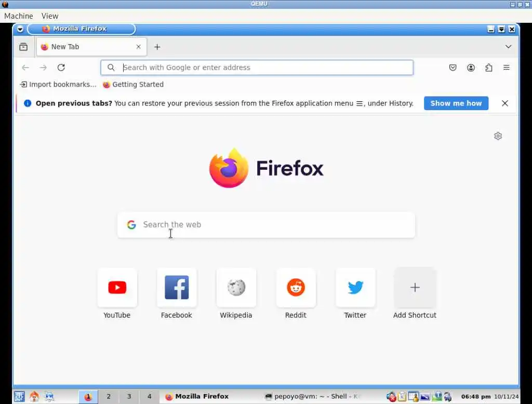Focus the Search the web box
Screen dimensions: 532x404
pyautogui.click(x=266, y=225)
